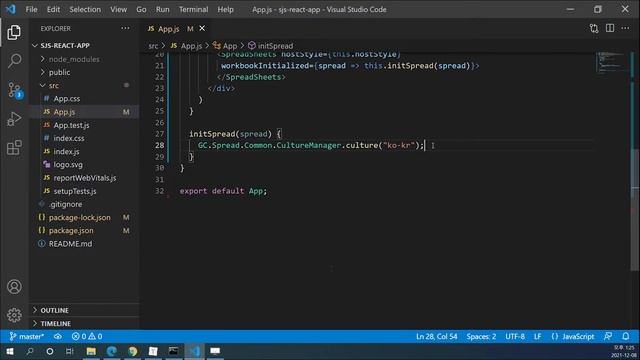The width and height of the screenshot is (640, 360).
Task: Open setupTests.js file
Action: point(75,191)
